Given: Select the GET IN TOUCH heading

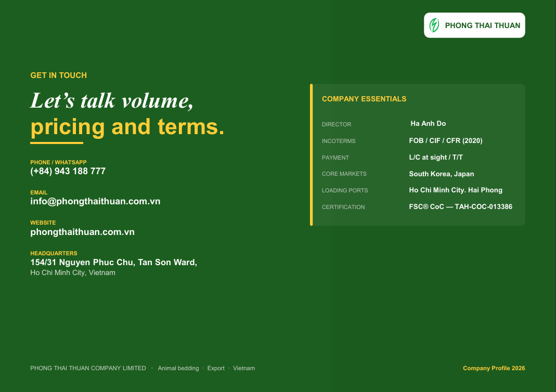Looking at the screenshot, I should pyautogui.click(x=58, y=75).
